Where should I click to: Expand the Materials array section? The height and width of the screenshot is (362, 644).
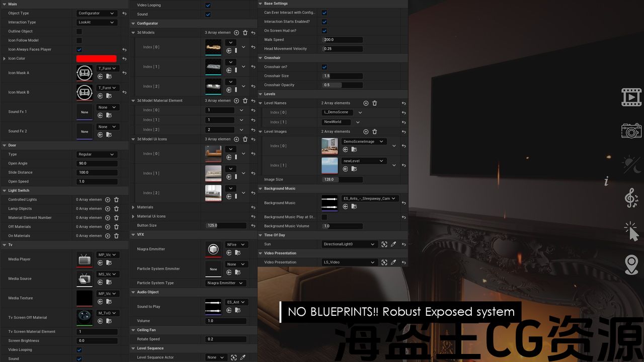click(133, 207)
